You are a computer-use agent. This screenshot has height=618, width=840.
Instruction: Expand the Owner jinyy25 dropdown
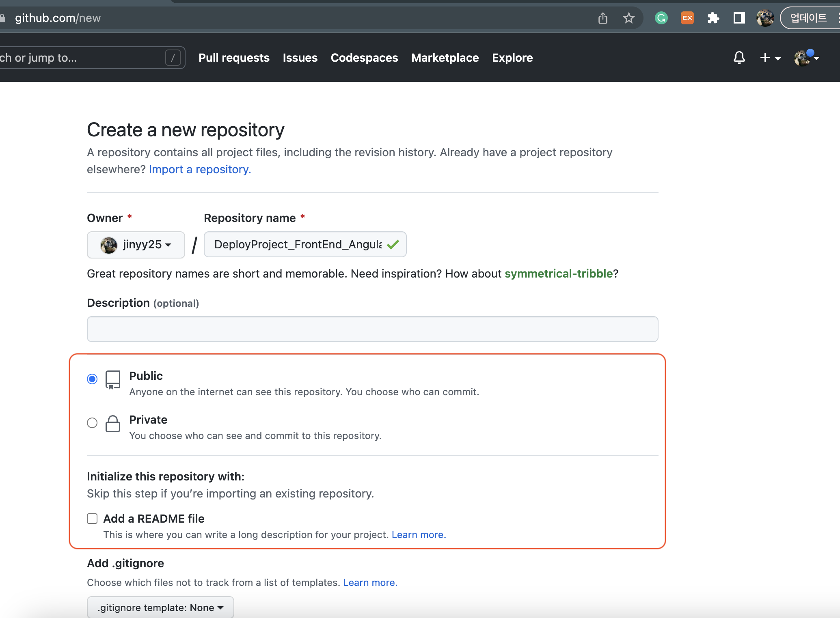click(x=136, y=244)
